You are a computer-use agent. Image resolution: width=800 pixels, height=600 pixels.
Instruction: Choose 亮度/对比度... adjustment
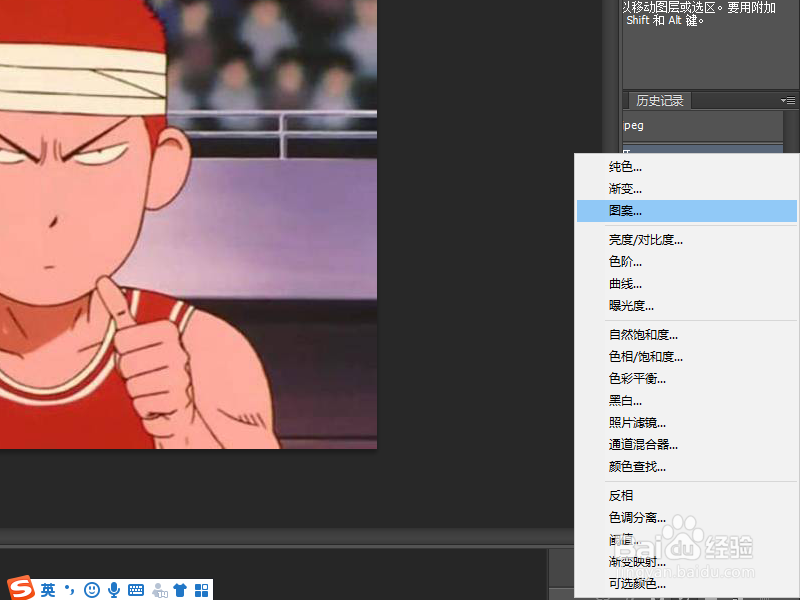[687, 240]
